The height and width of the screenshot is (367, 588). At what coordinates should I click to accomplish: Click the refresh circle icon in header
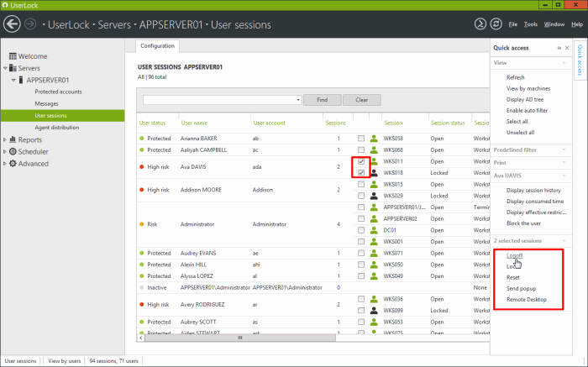[496, 24]
